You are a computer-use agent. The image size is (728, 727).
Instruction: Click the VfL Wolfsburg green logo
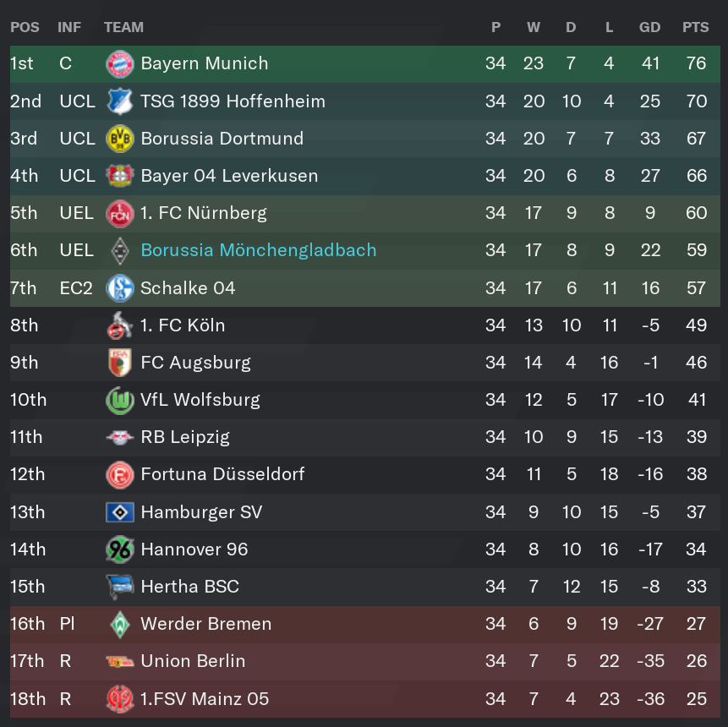[x=120, y=400]
